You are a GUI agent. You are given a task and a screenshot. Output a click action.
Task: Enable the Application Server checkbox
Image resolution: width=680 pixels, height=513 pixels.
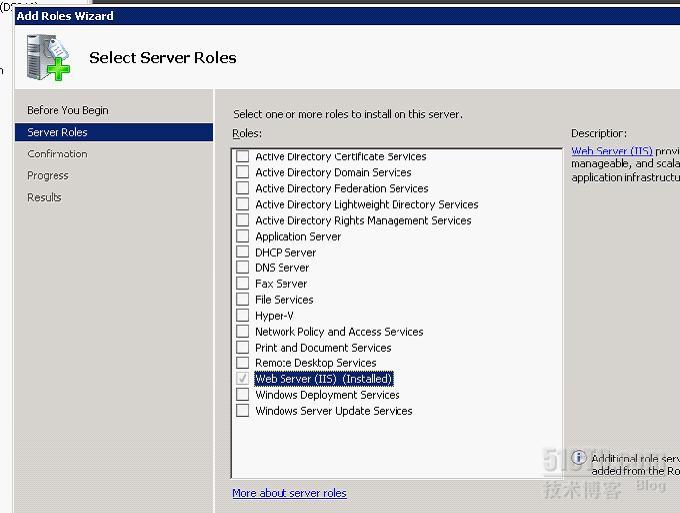(242, 236)
